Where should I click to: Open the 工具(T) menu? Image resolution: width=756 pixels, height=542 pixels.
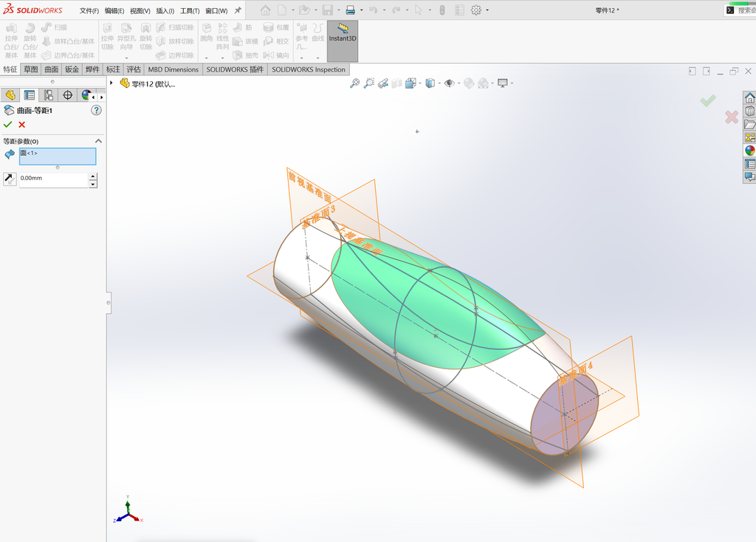[x=190, y=10]
